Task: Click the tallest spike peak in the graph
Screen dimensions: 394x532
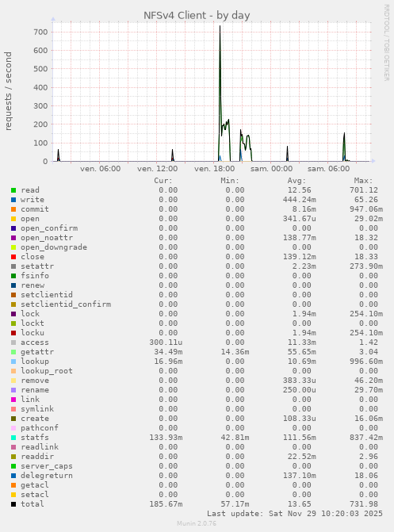Action: 220,26
